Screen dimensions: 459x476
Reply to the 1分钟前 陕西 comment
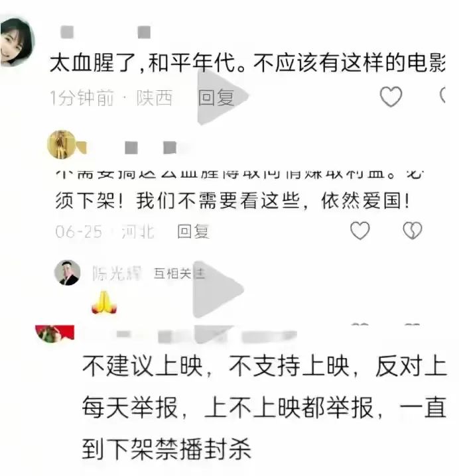point(216,97)
